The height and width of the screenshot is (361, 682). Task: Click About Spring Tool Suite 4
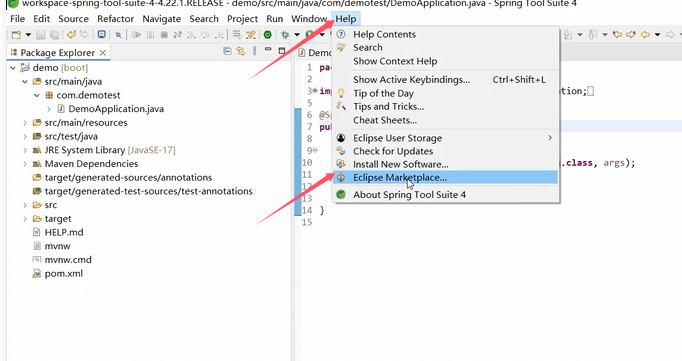click(x=445, y=195)
